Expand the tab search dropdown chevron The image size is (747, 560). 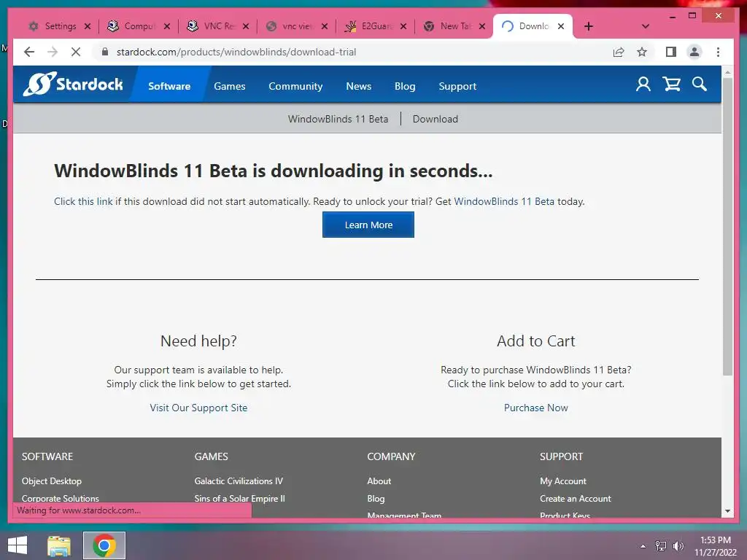(646, 26)
